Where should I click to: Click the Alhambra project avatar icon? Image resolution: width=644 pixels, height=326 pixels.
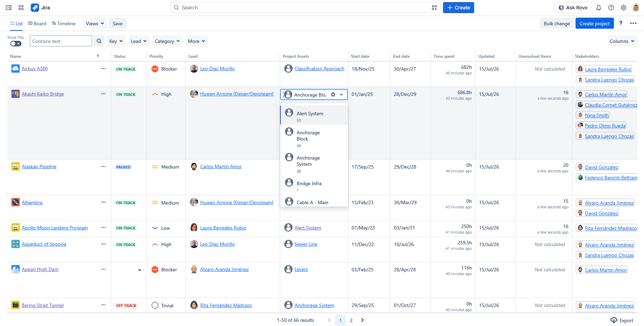[x=16, y=202]
